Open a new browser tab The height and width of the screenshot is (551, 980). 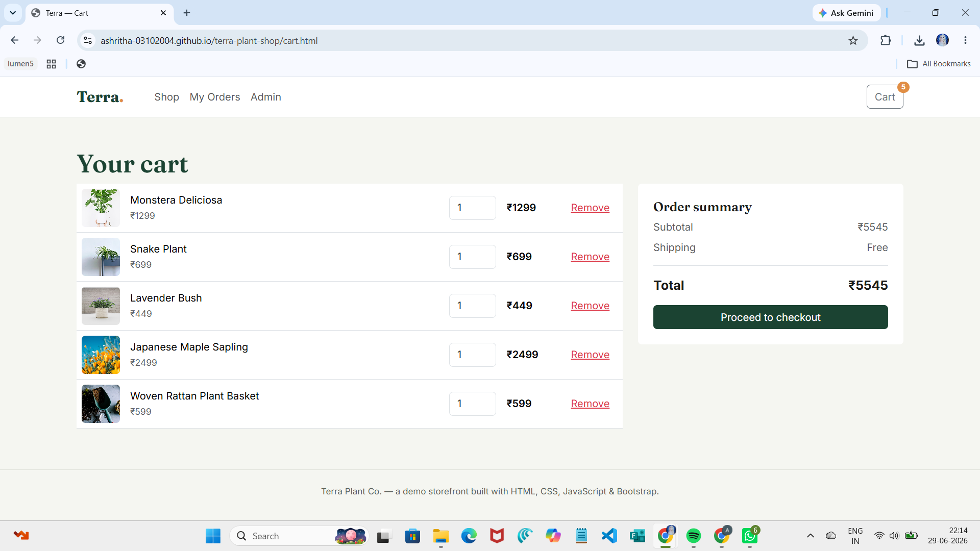[187, 13]
